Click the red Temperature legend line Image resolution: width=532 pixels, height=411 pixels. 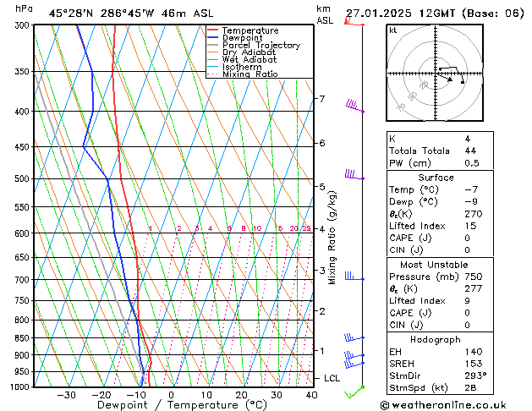[213, 30]
